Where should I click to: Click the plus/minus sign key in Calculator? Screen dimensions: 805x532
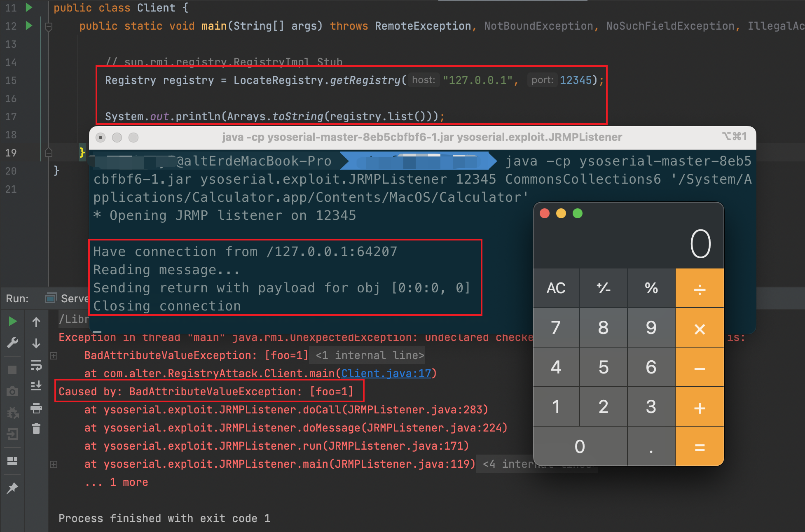coord(604,288)
